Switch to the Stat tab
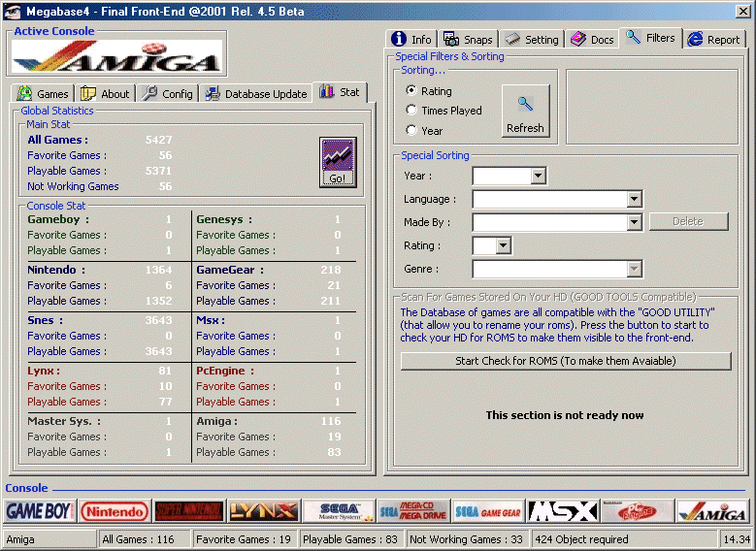This screenshot has height=551, width=756. pyautogui.click(x=340, y=91)
